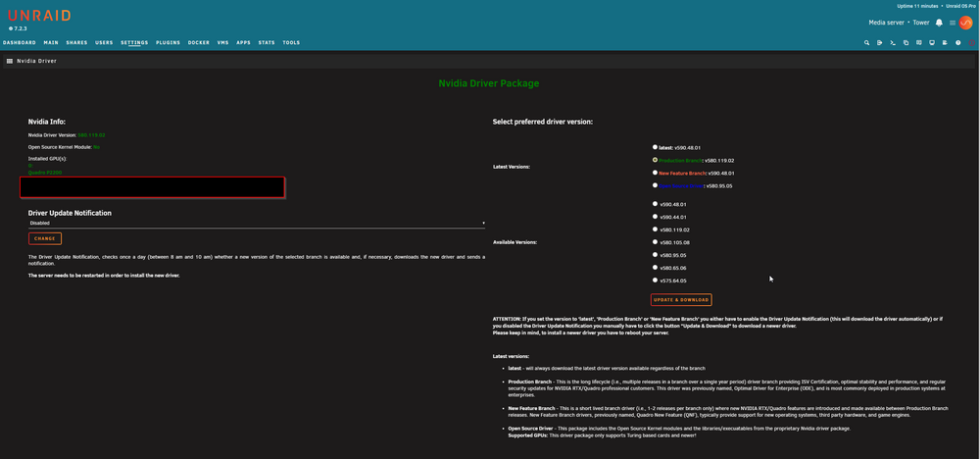
Task: Click the driver version 580.119.02 text
Action: click(91, 135)
